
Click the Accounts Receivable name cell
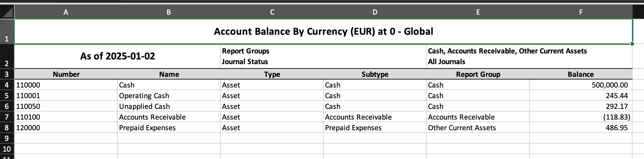pyautogui.click(x=169, y=117)
